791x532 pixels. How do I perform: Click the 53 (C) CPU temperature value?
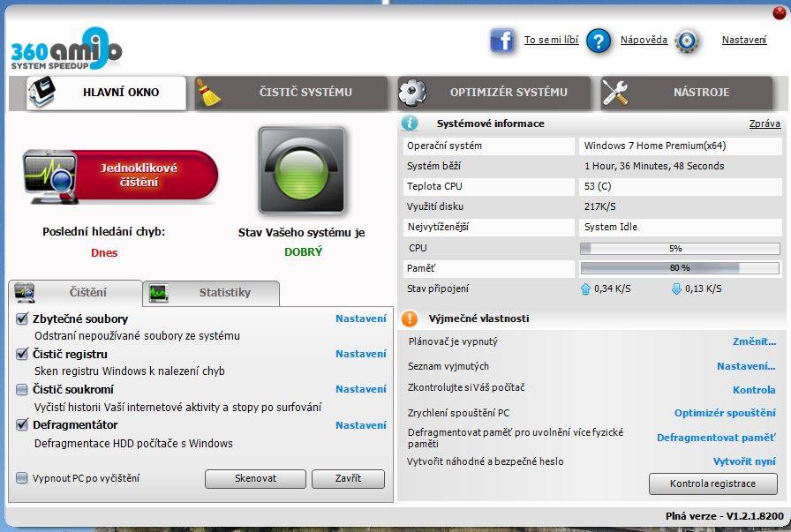(x=598, y=186)
